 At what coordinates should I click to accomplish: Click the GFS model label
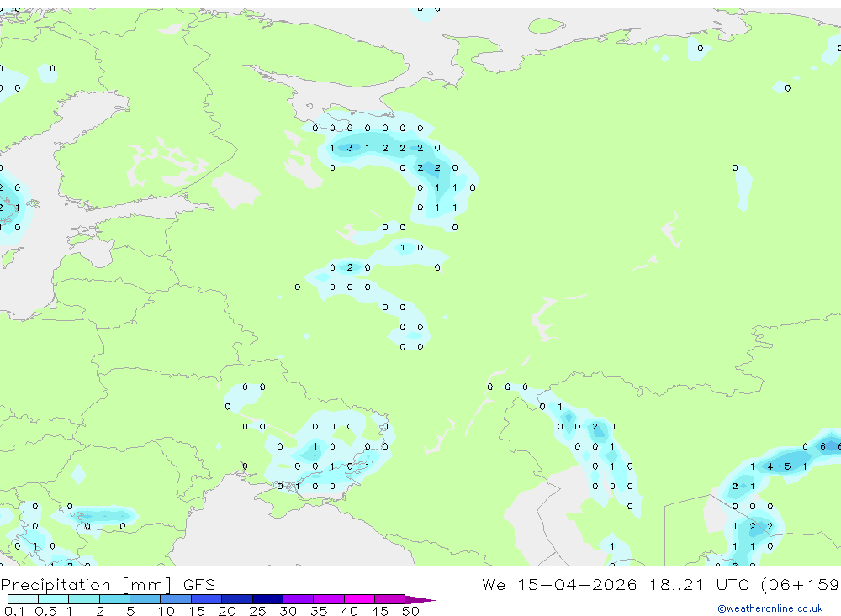tap(199, 584)
